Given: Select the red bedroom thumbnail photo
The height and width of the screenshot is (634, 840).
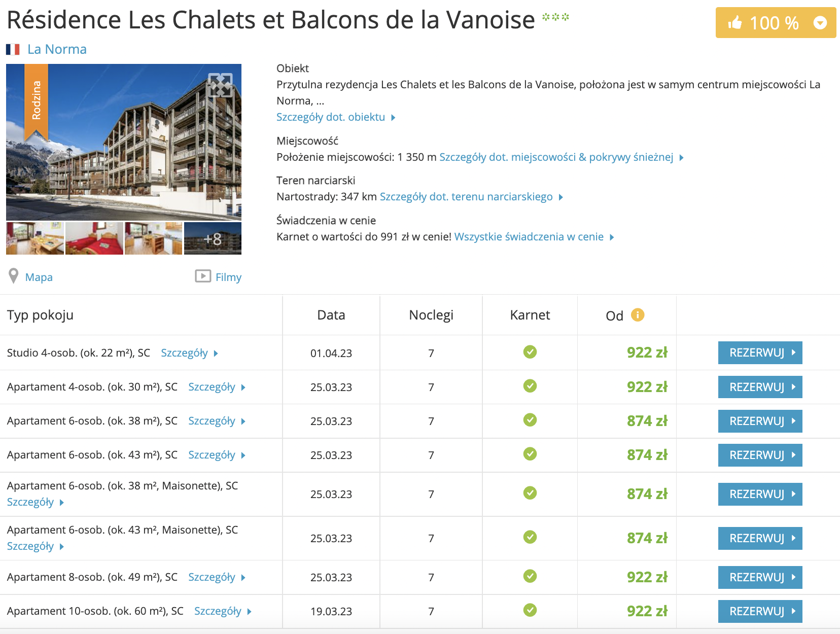Looking at the screenshot, I should (x=94, y=238).
